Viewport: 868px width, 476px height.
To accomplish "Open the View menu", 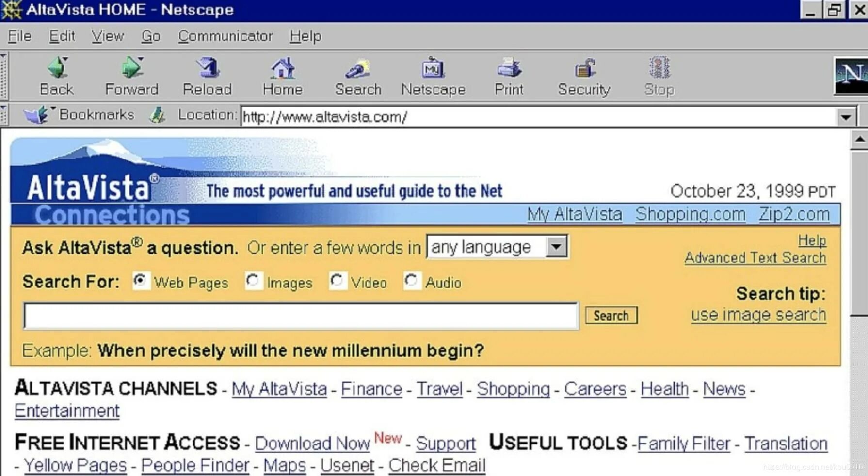I will pos(108,36).
